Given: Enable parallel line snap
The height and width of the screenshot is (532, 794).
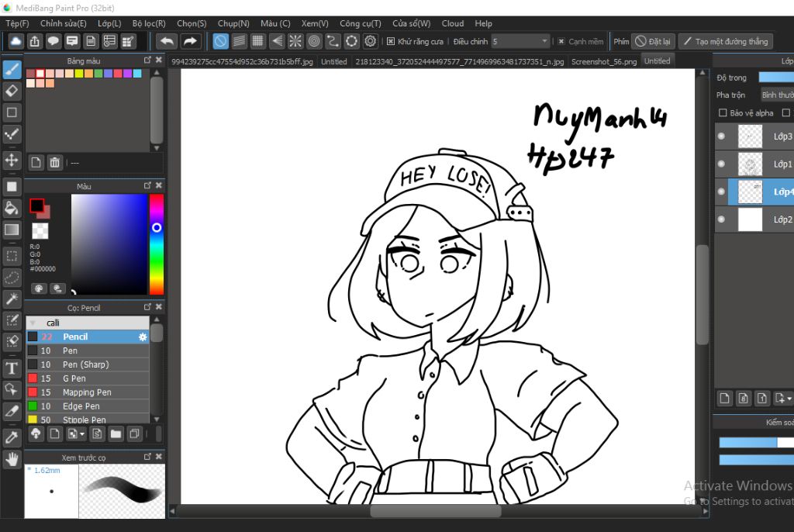Looking at the screenshot, I should tap(239, 42).
